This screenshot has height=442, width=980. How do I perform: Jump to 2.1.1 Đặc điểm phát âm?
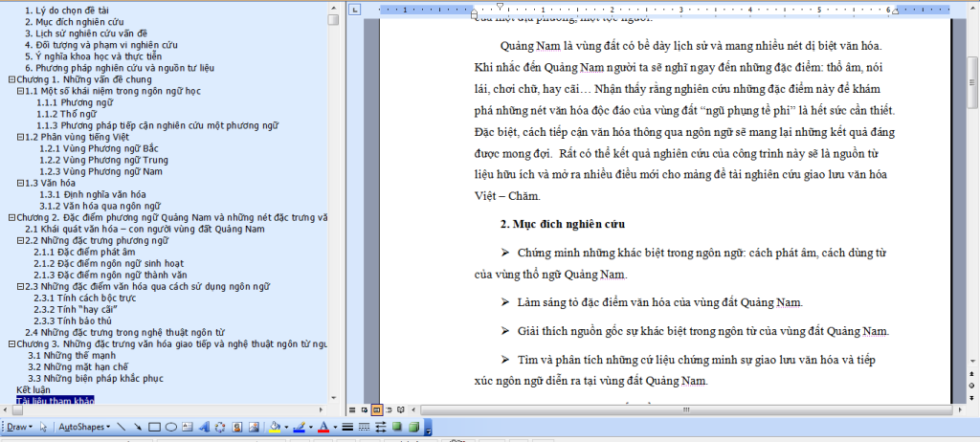point(74,252)
